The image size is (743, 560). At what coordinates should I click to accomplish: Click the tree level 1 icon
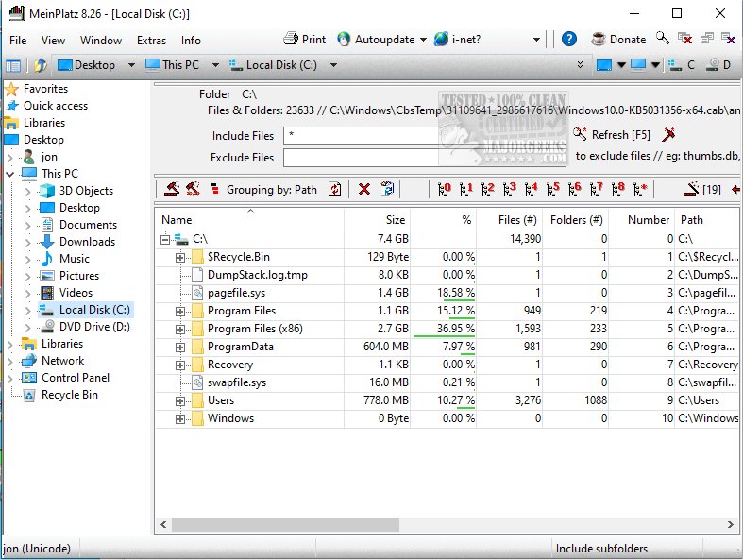point(465,189)
